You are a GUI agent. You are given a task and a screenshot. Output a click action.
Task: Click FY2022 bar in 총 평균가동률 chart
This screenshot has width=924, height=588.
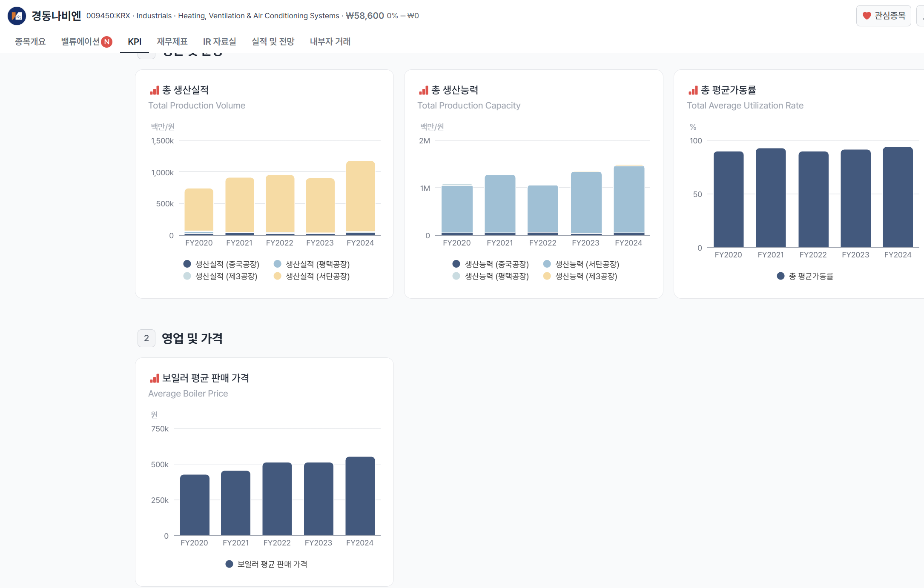pyautogui.click(x=813, y=200)
